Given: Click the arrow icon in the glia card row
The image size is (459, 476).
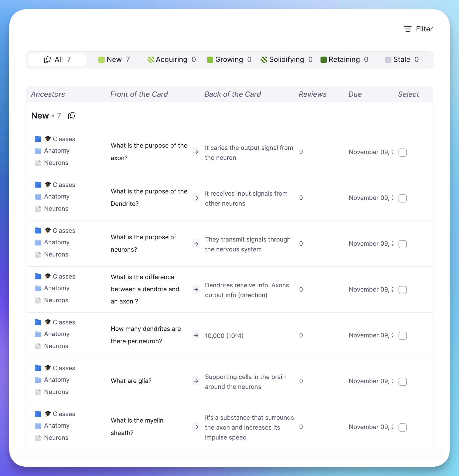Looking at the screenshot, I should 196,381.
